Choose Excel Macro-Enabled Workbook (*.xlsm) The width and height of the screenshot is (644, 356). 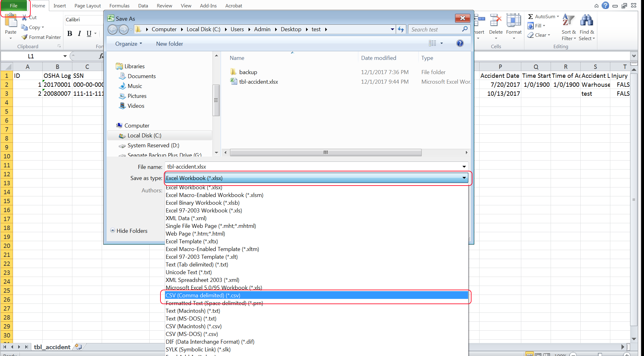pos(316,195)
